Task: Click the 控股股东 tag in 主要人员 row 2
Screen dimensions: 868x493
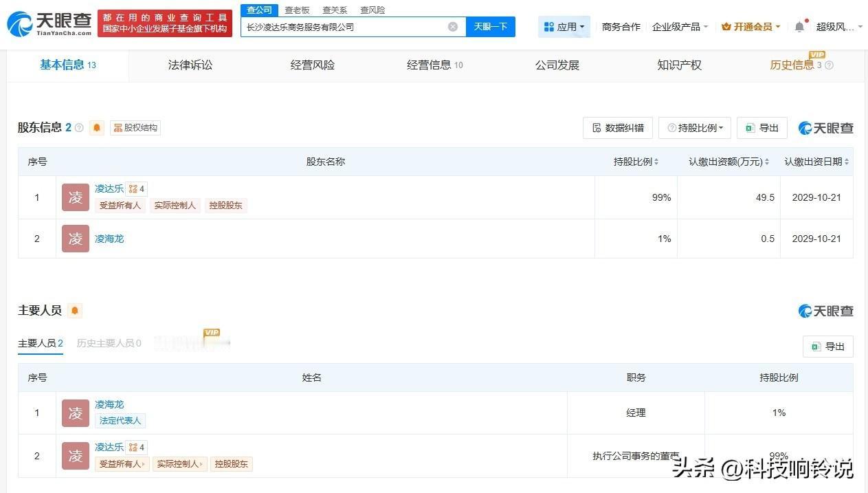Action: (x=232, y=464)
